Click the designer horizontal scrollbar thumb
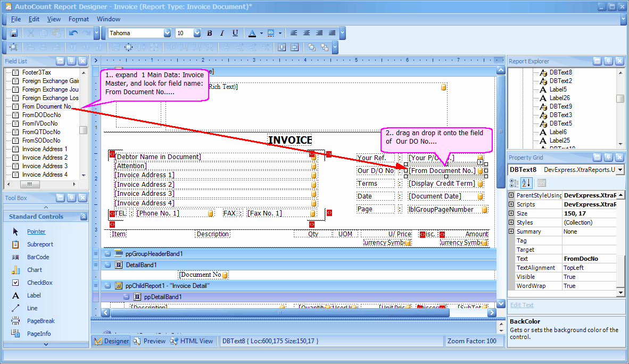 (279, 312)
